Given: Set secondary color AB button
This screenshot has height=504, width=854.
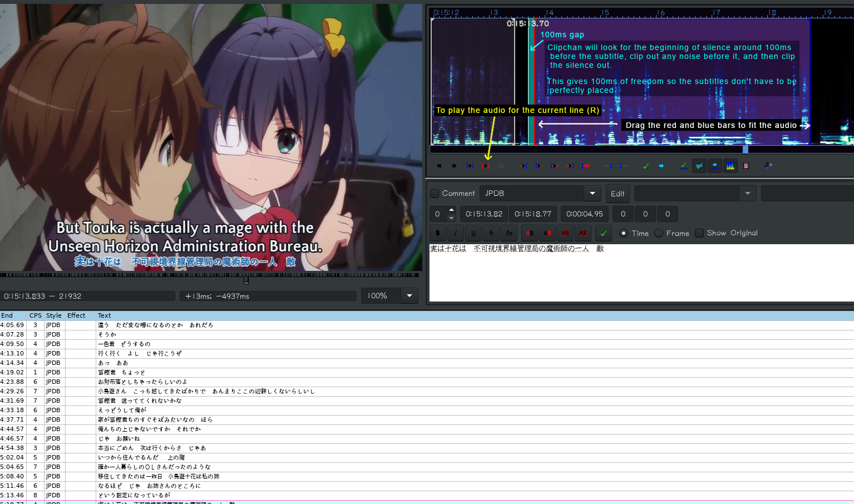Looking at the screenshot, I should (547, 233).
